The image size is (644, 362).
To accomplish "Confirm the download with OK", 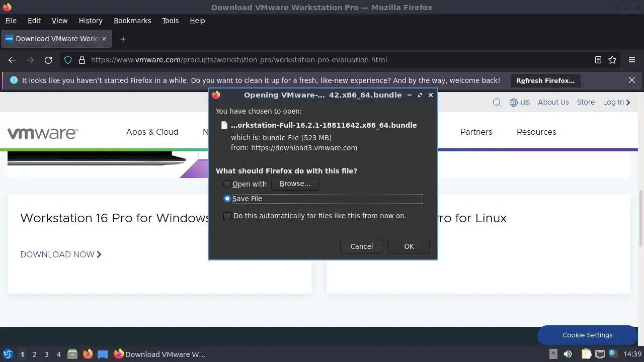I will 409,246.
